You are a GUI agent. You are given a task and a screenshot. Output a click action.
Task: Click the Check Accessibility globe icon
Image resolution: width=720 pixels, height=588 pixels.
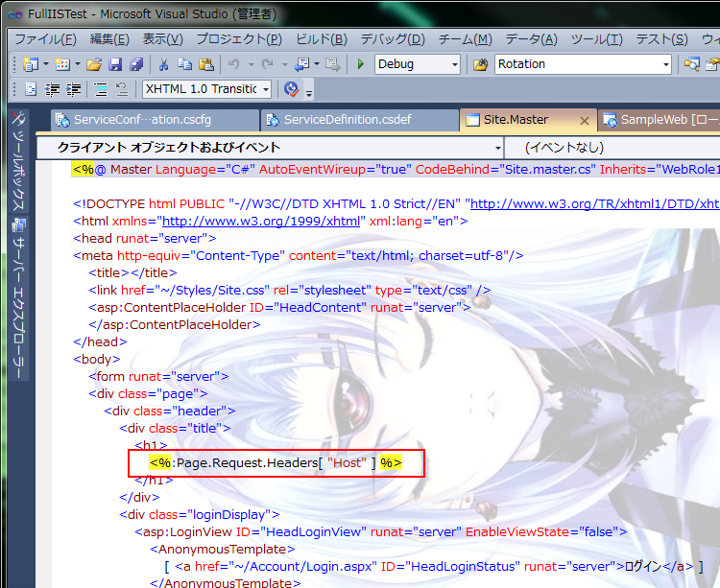(292, 89)
